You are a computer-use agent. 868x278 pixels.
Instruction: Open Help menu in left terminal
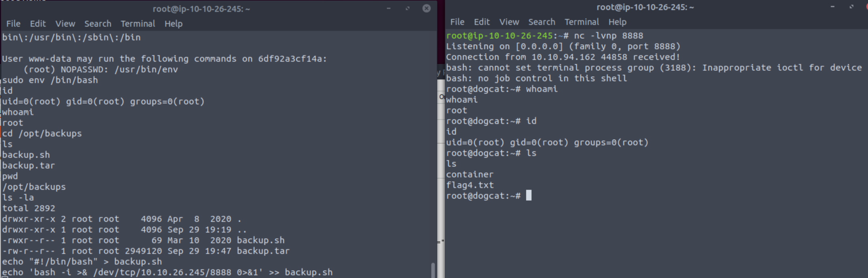(x=173, y=24)
